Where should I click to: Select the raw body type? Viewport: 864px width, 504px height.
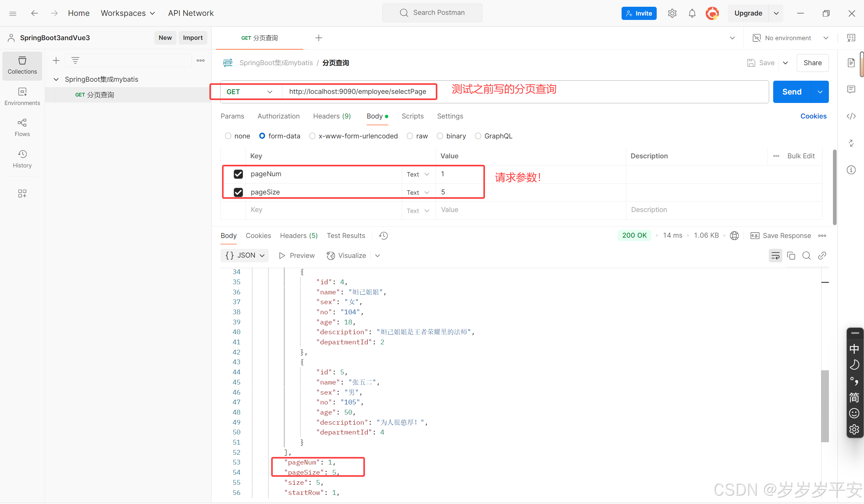tap(410, 136)
